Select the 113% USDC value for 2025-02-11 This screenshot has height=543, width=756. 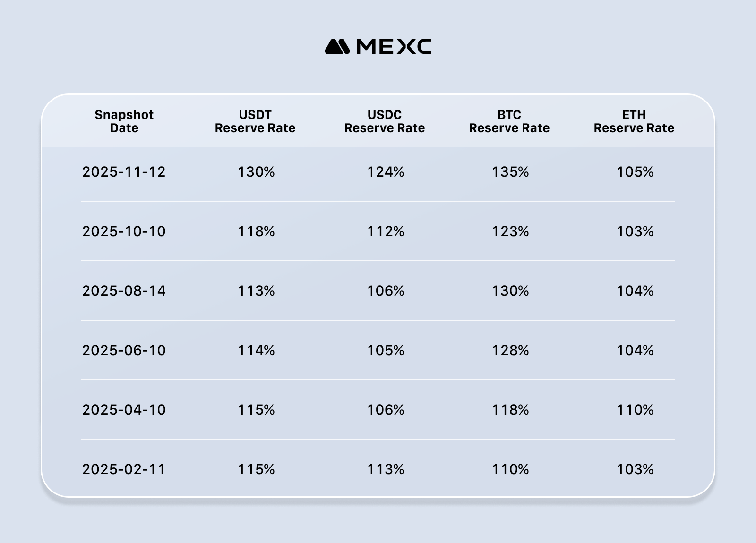tap(386, 469)
